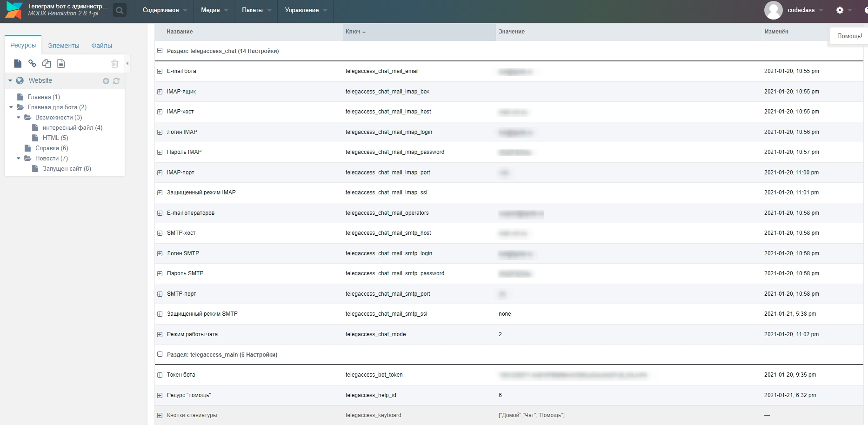This screenshot has height=425, width=868.
Task: Click the Справка (6) document icon
Action: pyautogui.click(x=27, y=148)
